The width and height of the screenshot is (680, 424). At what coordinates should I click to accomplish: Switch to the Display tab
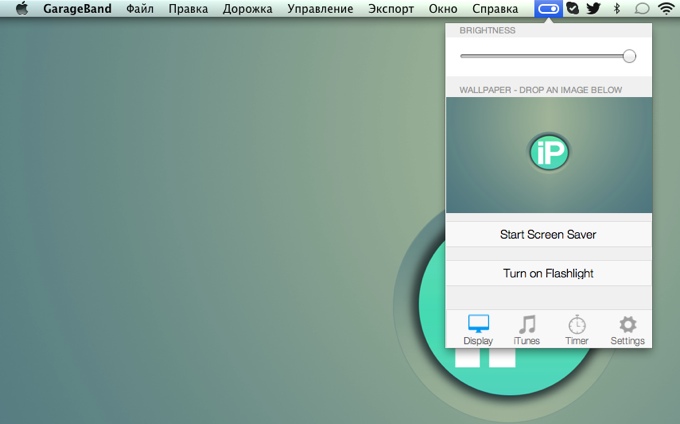coord(478,330)
